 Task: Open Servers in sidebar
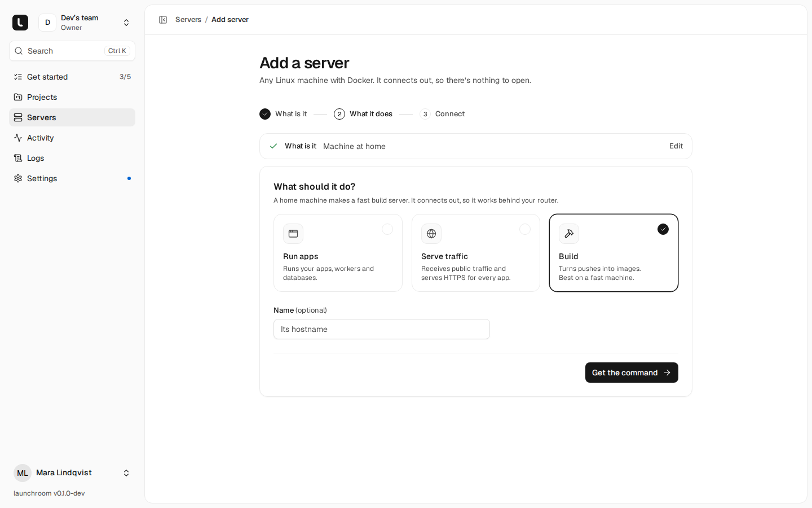[x=72, y=117]
